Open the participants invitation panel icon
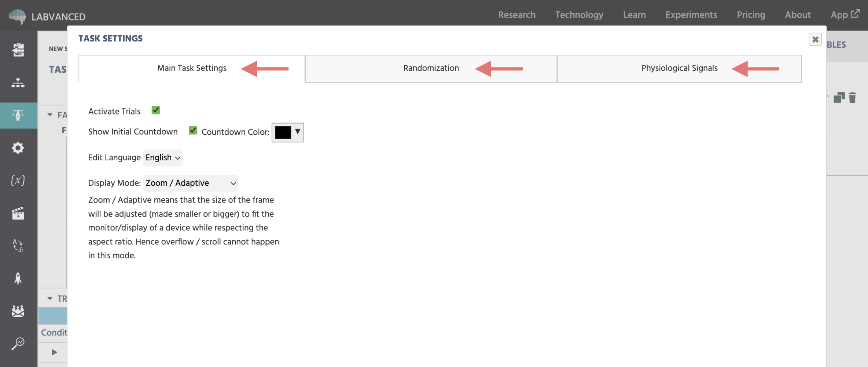 18,311
